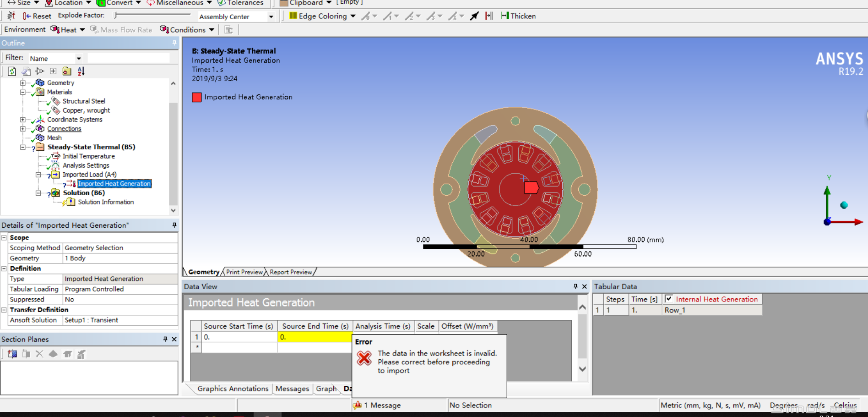Image resolution: width=868 pixels, height=417 pixels.
Task: Click the Sort Ascending A-Z icon
Action: (x=81, y=71)
